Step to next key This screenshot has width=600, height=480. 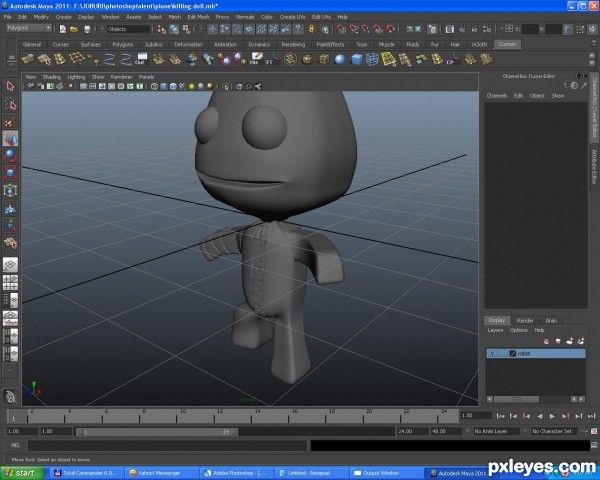click(565, 416)
